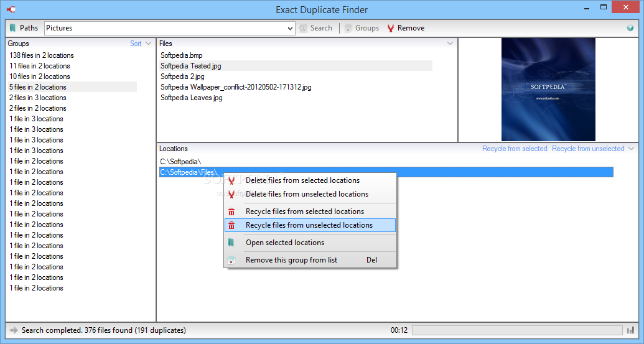Select location C:\Softpedia\Files\
The width and height of the screenshot is (644, 344).
(386, 172)
